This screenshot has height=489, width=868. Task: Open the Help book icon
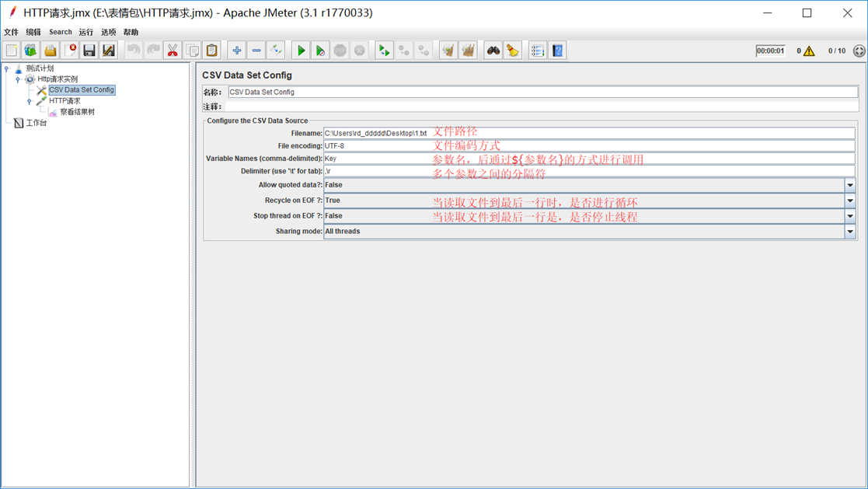coord(557,51)
